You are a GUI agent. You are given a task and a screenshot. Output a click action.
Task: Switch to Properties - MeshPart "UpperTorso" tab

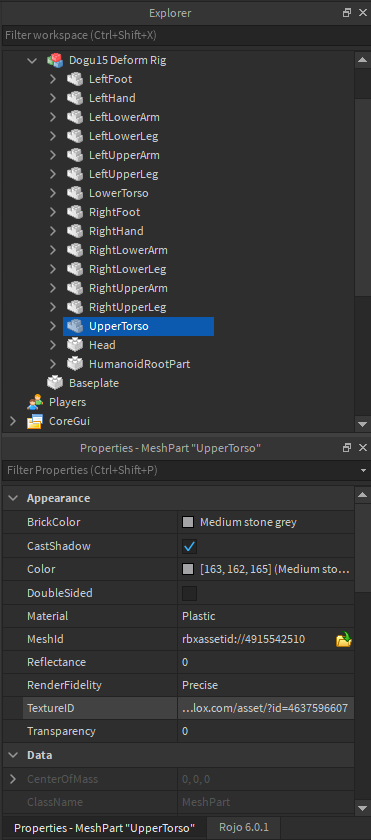point(104,828)
